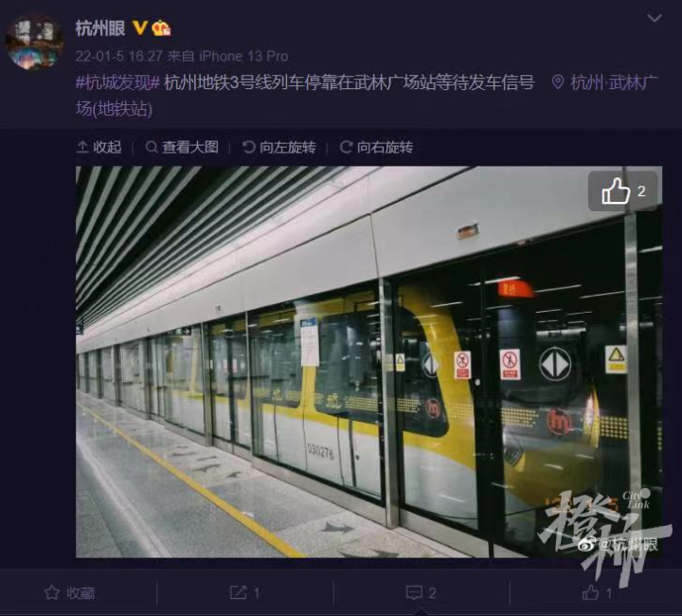
Task: Rotate the image left with 向左旋转
Action: pyautogui.click(x=278, y=148)
